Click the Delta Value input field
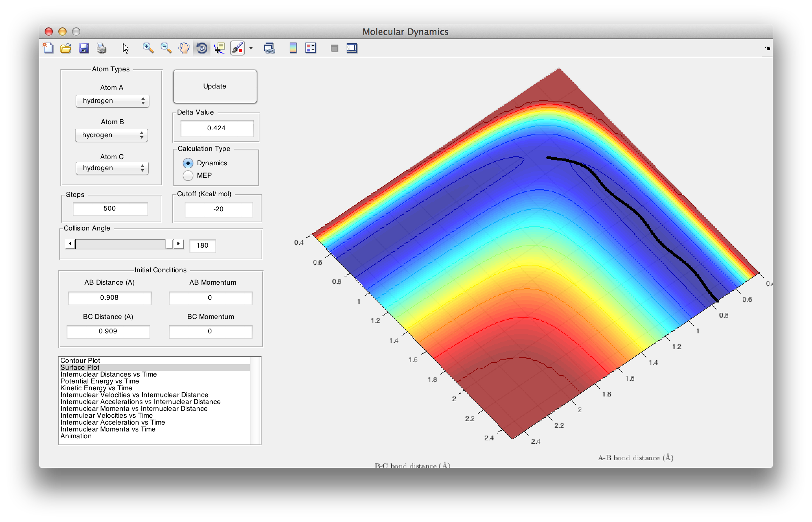 point(217,128)
